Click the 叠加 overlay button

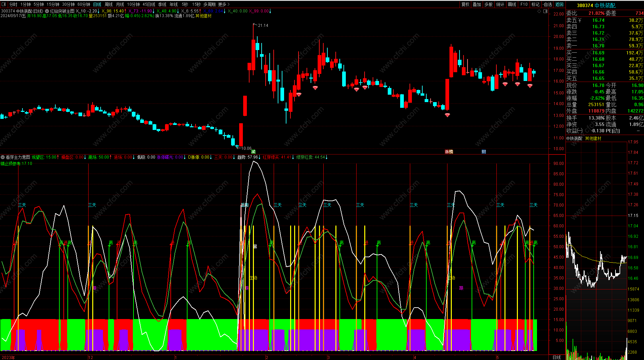pyautogui.click(x=477, y=4)
